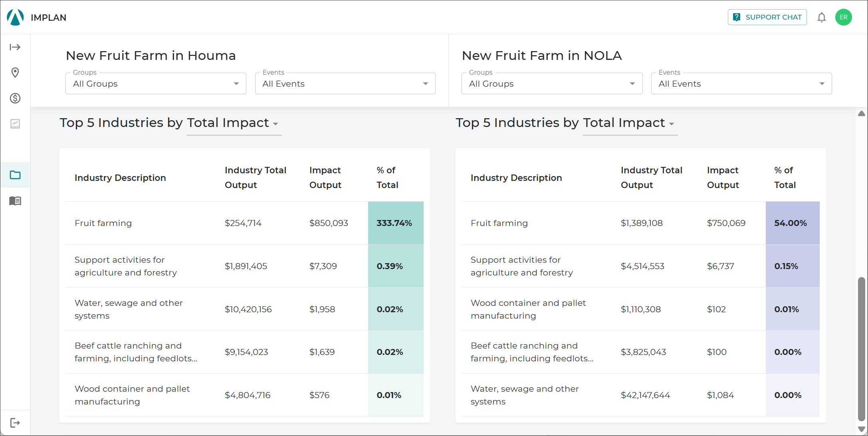
Task: Open the Projects folder icon
Action: pos(15,175)
